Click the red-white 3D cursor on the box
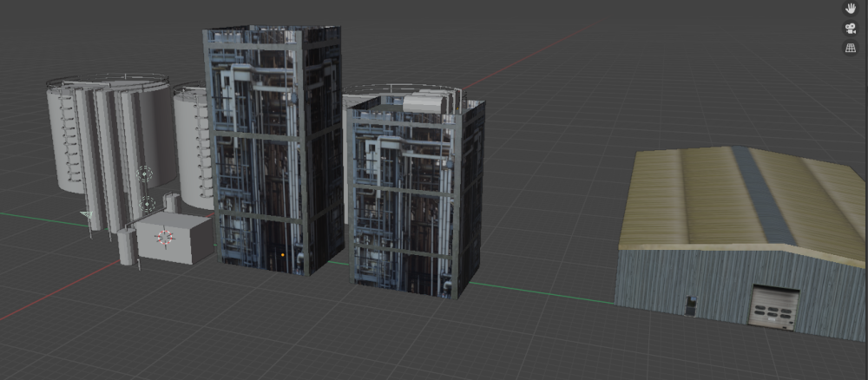Image resolution: width=868 pixels, height=380 pixels. [x=167, y=238]
